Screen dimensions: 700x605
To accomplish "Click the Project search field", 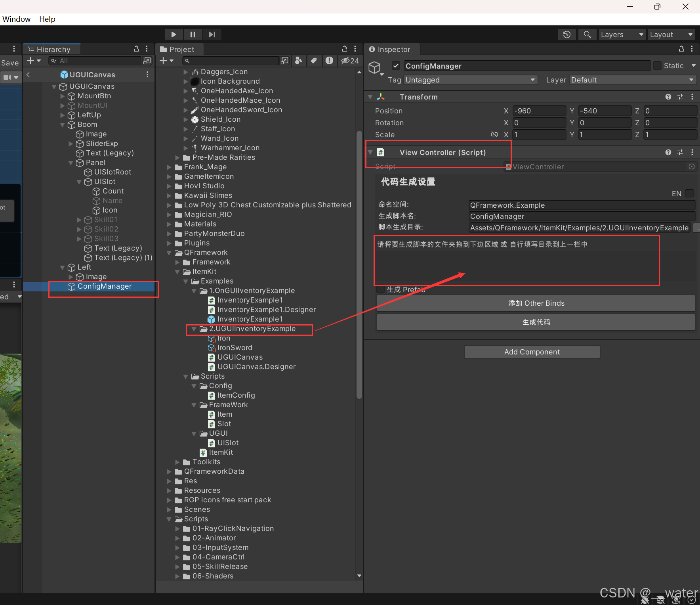I will tap(231, 61).
